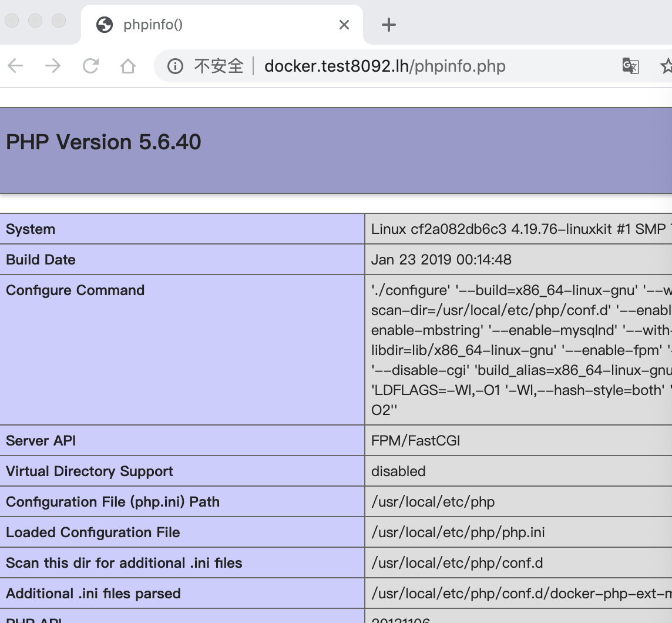672x623 pixels.
Task: Click the forward navigation arrow
Action: (x=53, y=66)
